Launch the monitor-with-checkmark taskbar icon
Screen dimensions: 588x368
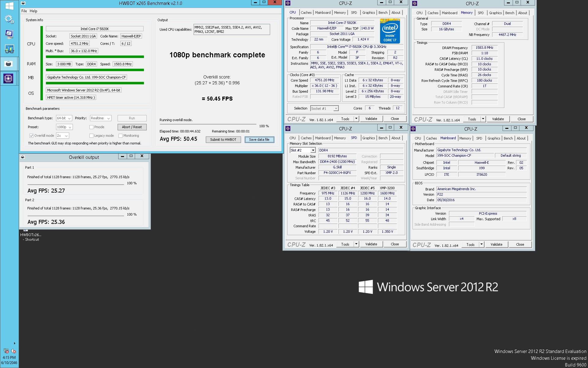pos(9,34)
